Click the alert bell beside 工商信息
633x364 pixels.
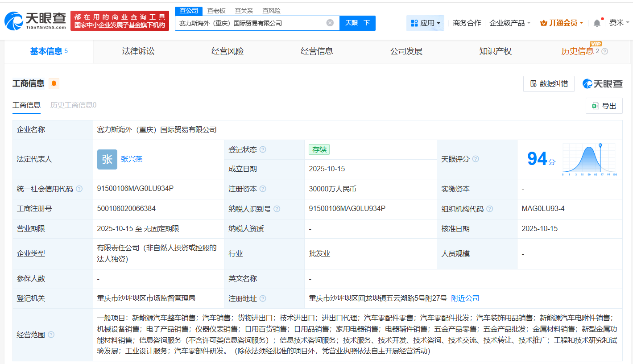coord(54,83)
